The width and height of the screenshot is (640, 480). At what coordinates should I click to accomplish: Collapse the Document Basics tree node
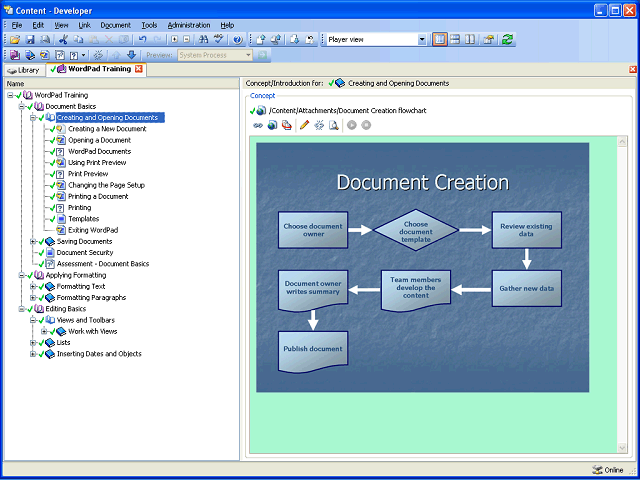(x=21, y=106)
